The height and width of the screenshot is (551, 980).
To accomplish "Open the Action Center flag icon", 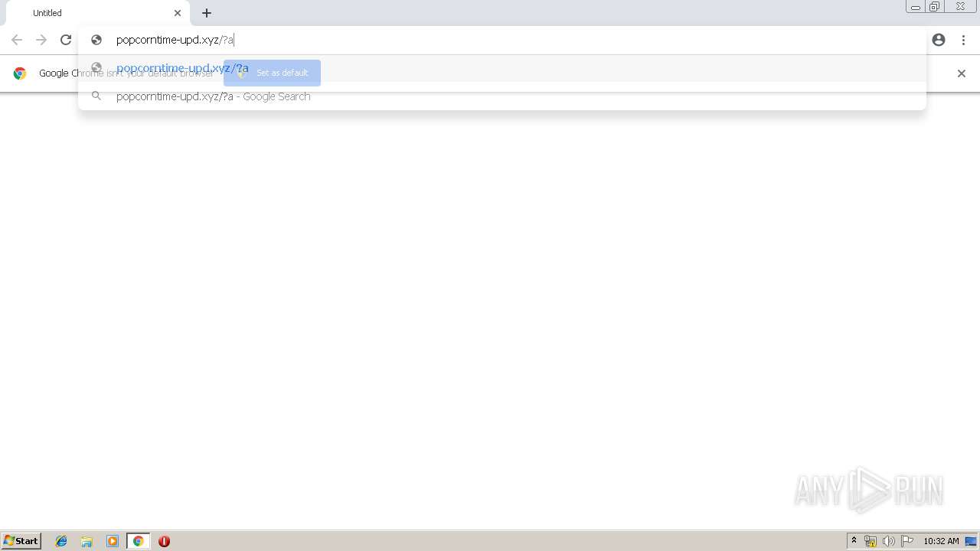I will [907, 541].
